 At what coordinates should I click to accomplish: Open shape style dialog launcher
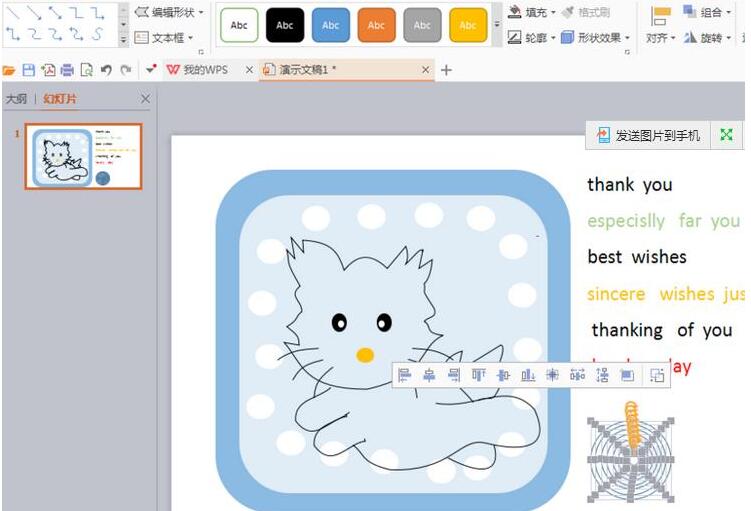[627, 52]
